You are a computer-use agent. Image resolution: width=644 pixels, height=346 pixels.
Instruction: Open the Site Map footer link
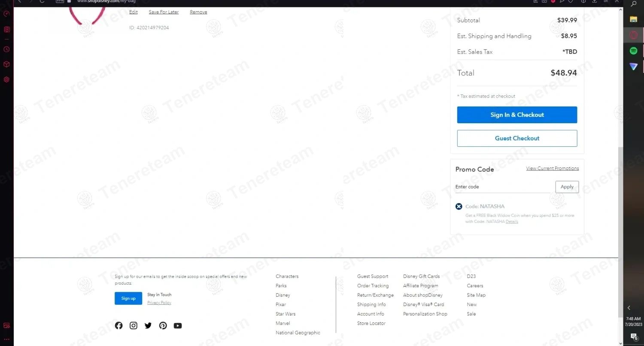[476, 295]
